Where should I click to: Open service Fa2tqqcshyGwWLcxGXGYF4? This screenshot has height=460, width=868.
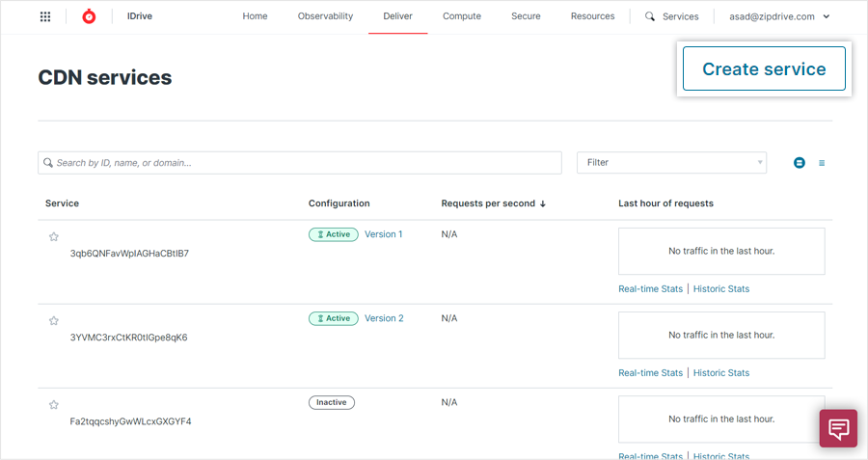pyautogui.click(x=130, y=421)
